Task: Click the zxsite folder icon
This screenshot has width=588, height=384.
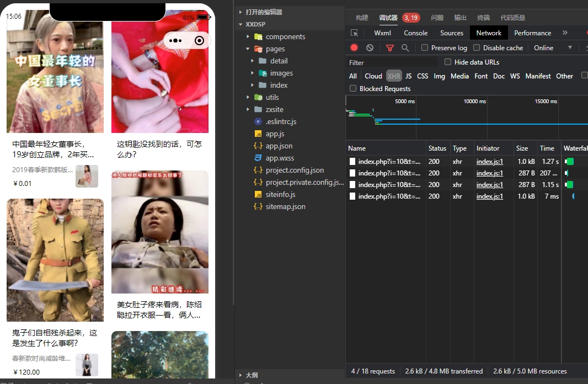Action: click(258, 109)
